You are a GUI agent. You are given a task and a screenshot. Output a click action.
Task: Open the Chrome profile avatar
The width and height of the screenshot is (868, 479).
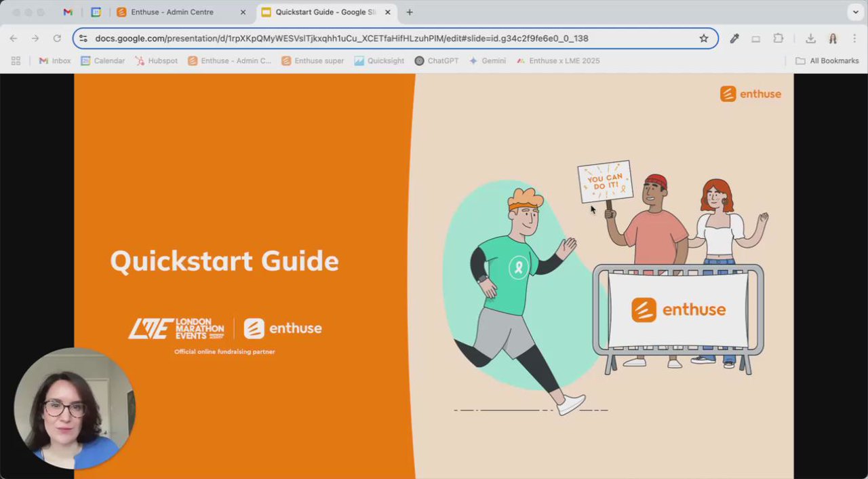click(x=833, y=39)
